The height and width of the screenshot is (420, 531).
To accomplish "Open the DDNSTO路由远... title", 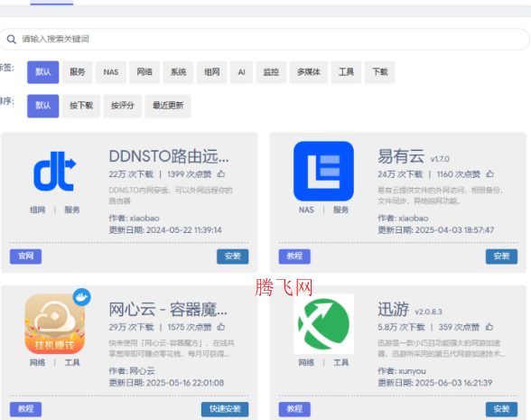I will coord(169,156).
